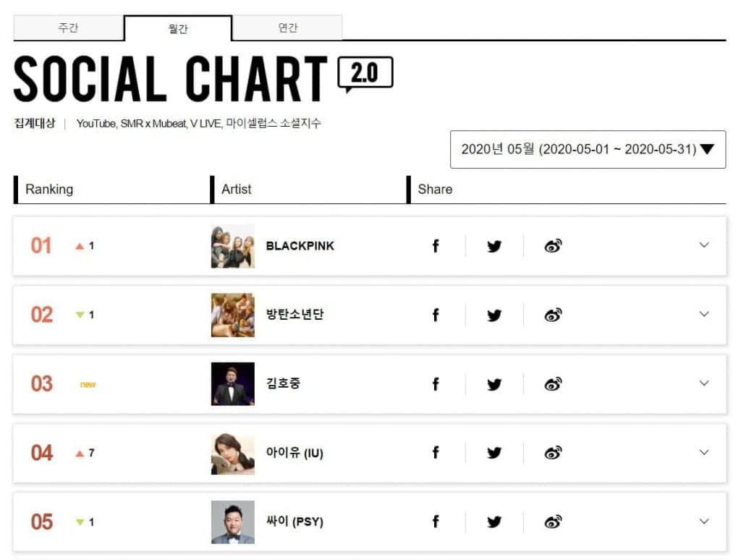This screenshot has height=560, width=741.
Task: Open the 2020년 05월 date range dropdown
Action: point(588,149)
